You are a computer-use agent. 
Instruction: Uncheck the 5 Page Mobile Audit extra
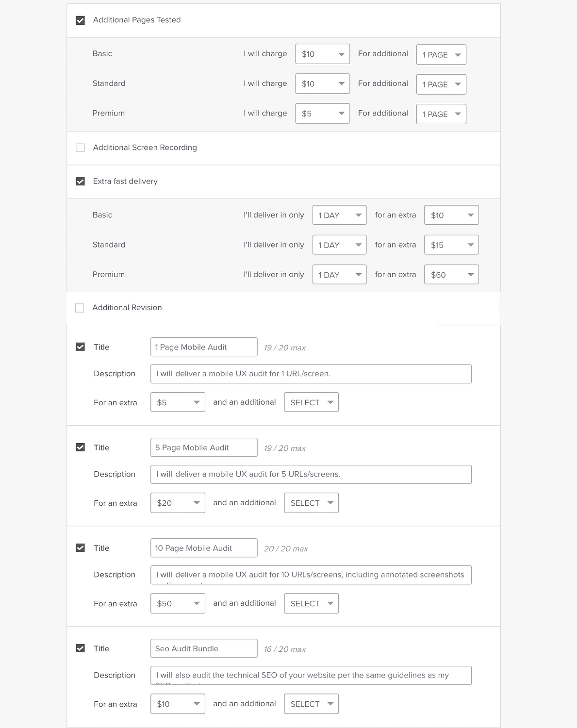[80, 447]
